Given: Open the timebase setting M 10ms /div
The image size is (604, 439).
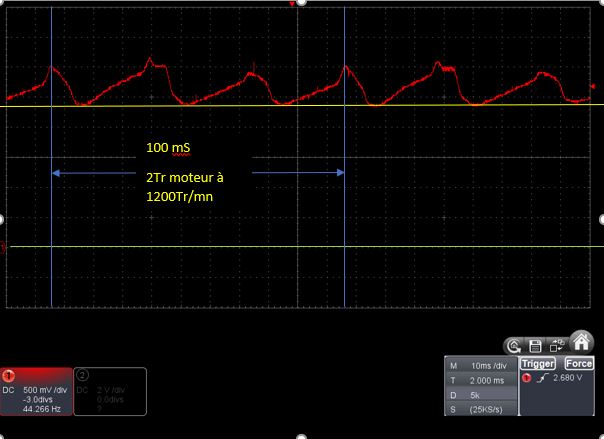Looking at the screenshot, I should pos(481,366).
